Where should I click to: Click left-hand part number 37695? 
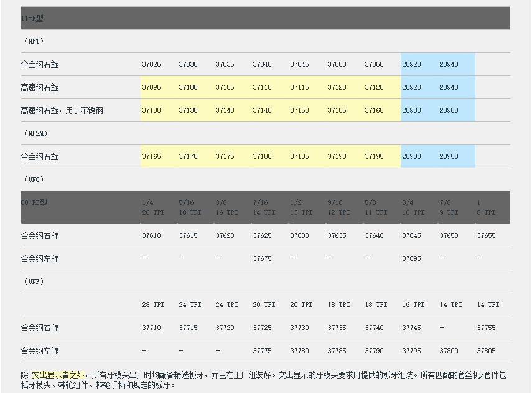(x=411, y=258)
